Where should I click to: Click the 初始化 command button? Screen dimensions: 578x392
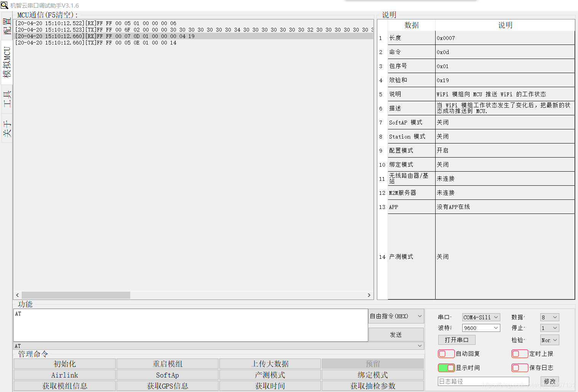65,364
